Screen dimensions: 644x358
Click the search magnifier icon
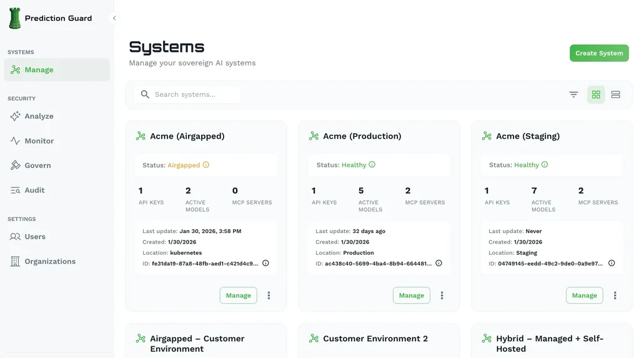tap(145, 94)
